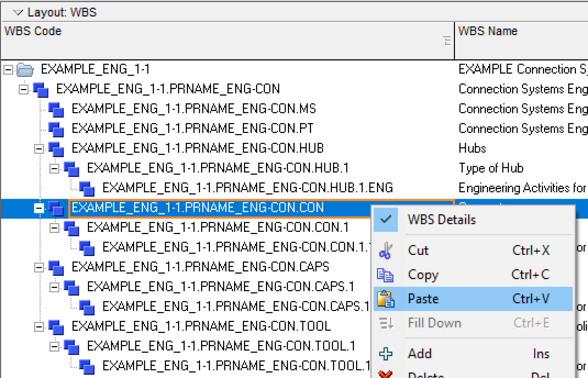Screen dimensions: 588x378
Task: Choose Paste from the context menu
Action: 473,299
